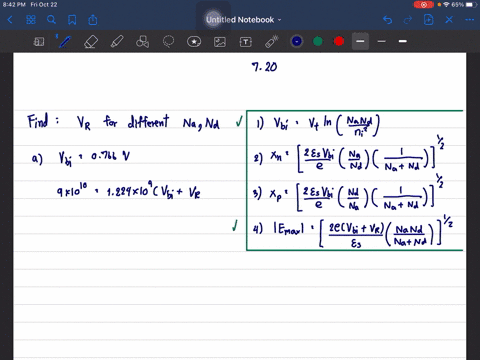The image size is (480, 360).
Task: Select the Pen tool
Action: click(x=64, y=42)
